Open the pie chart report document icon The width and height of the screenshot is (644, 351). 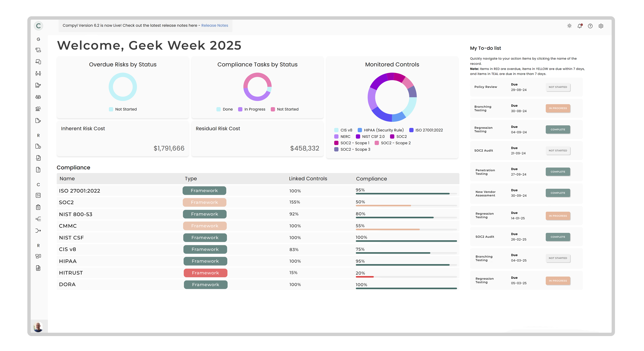[x=38, y=268]
